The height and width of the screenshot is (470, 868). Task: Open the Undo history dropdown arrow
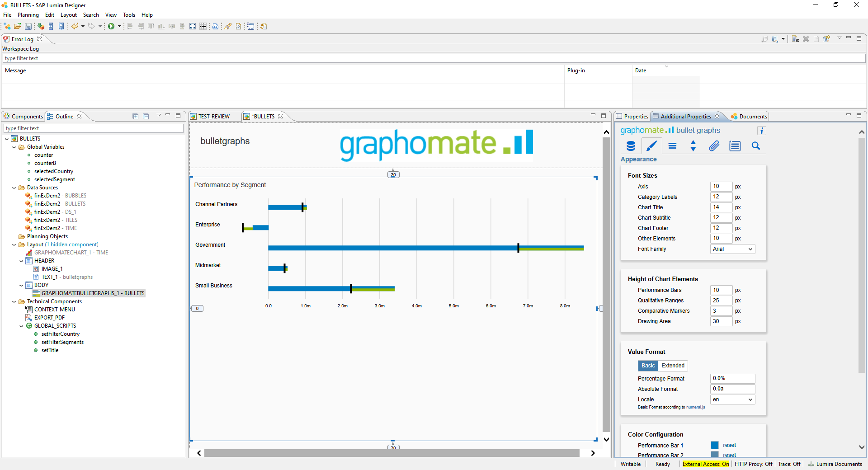click(x=83, y=26)
